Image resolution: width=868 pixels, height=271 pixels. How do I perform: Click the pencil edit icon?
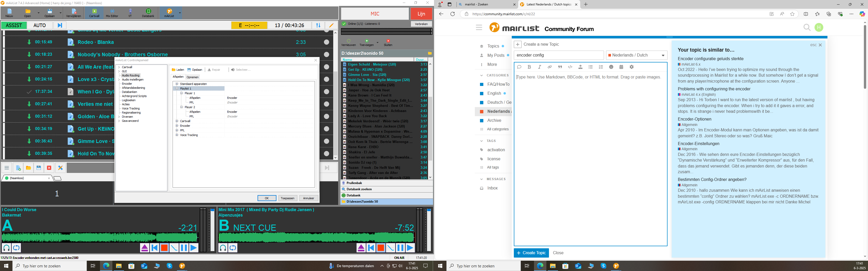(x=331, y=25)
